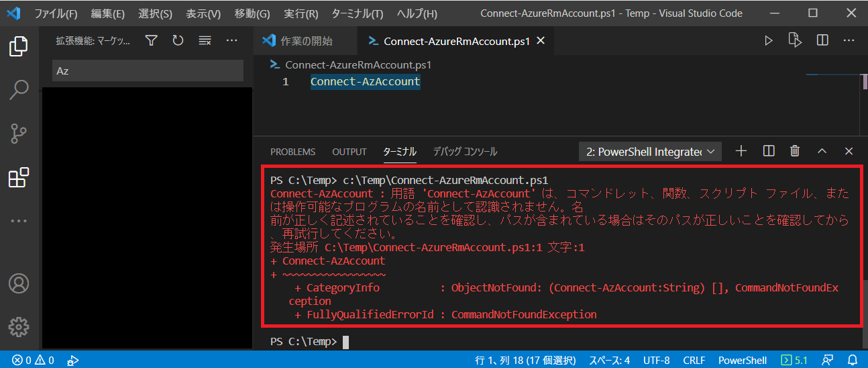
Task: Open extensions view more actions menu
Action: tap(232, 41)
